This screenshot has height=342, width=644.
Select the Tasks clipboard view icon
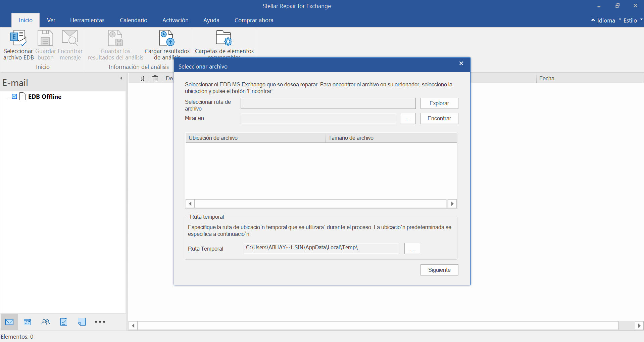[64, 322]
